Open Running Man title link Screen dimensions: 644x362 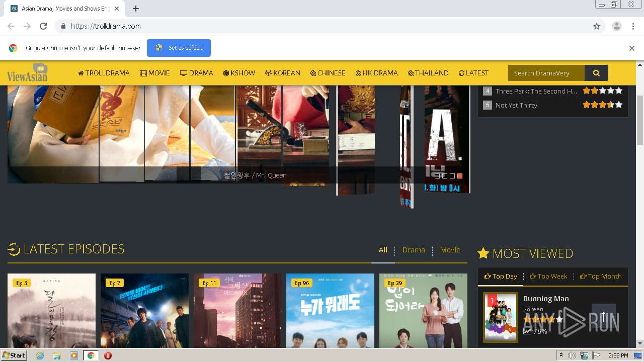click(x=546, y=299)
